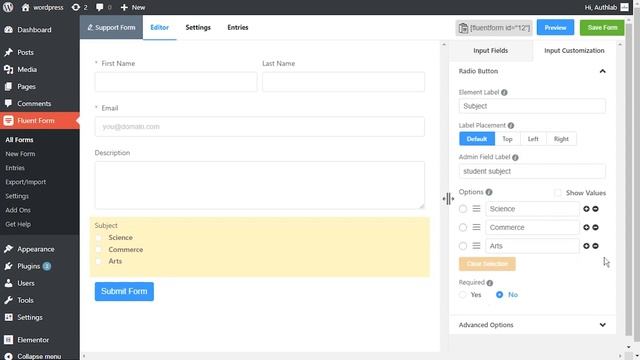
Task: Set label placement to Right
Action: coord(561,139)
